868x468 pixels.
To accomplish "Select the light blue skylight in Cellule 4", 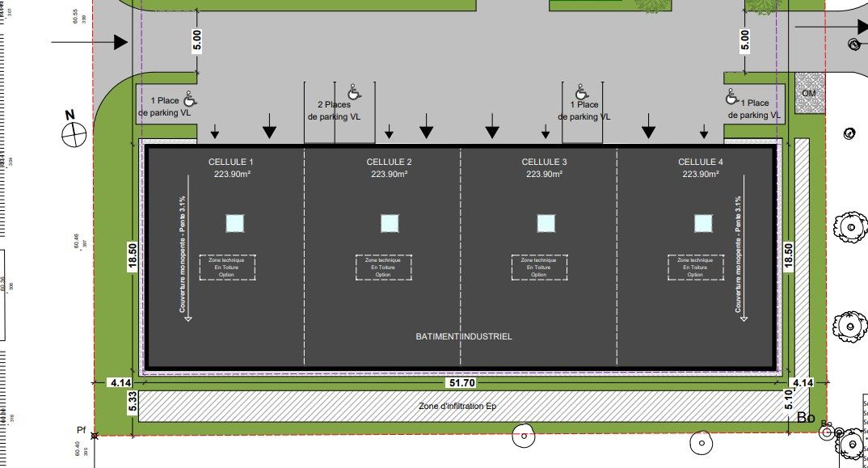I will [x=702, y=223].
